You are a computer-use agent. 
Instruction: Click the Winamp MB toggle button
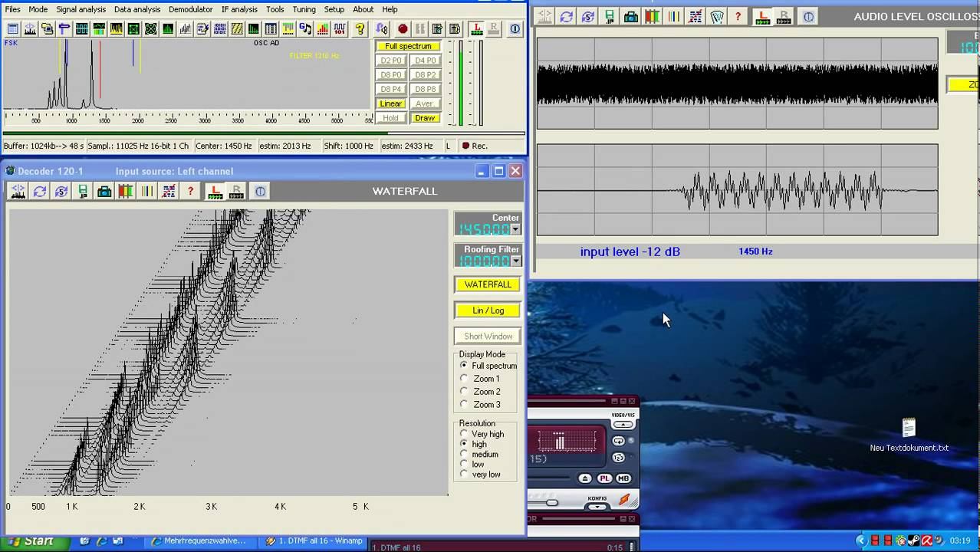623,478
